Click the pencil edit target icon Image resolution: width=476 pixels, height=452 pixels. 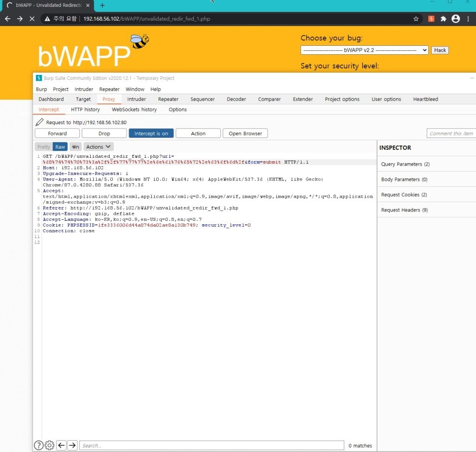click(39, 122)
